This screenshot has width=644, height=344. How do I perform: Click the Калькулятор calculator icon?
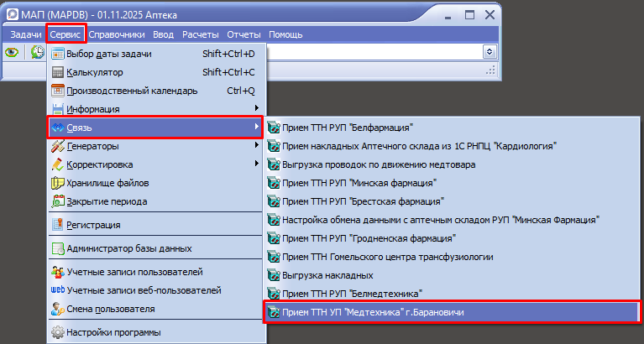coord(58,72)
